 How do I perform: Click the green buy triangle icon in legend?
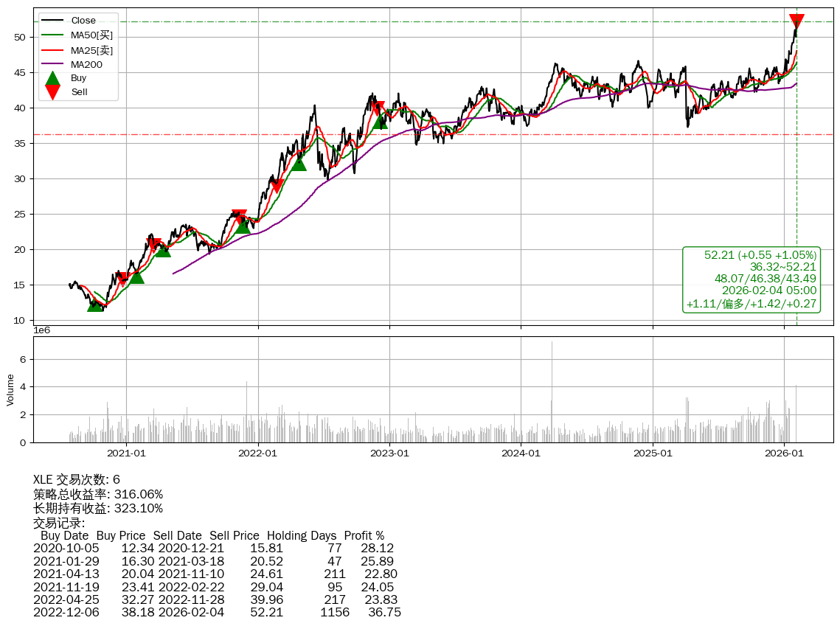[52, 78]
